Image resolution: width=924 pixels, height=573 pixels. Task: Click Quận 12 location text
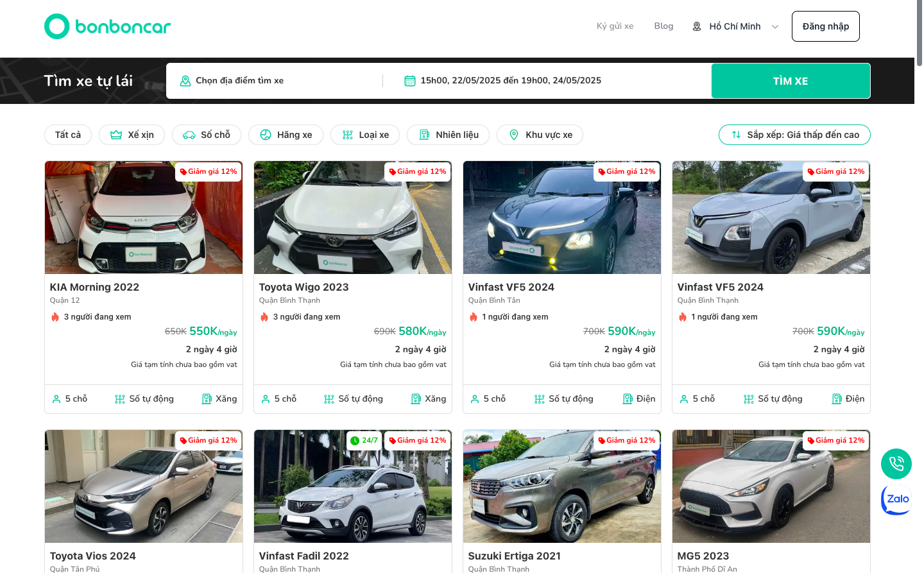65,301
